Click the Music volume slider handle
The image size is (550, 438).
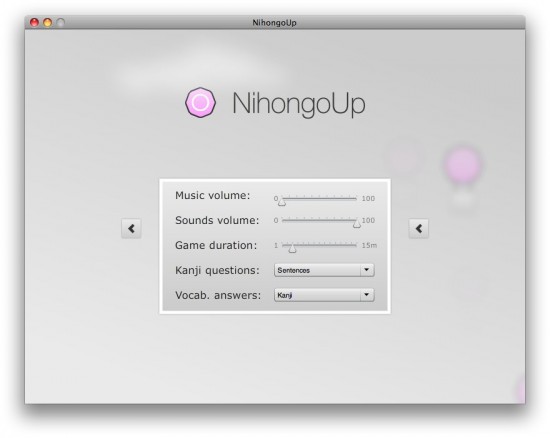[x=282, y=202]
